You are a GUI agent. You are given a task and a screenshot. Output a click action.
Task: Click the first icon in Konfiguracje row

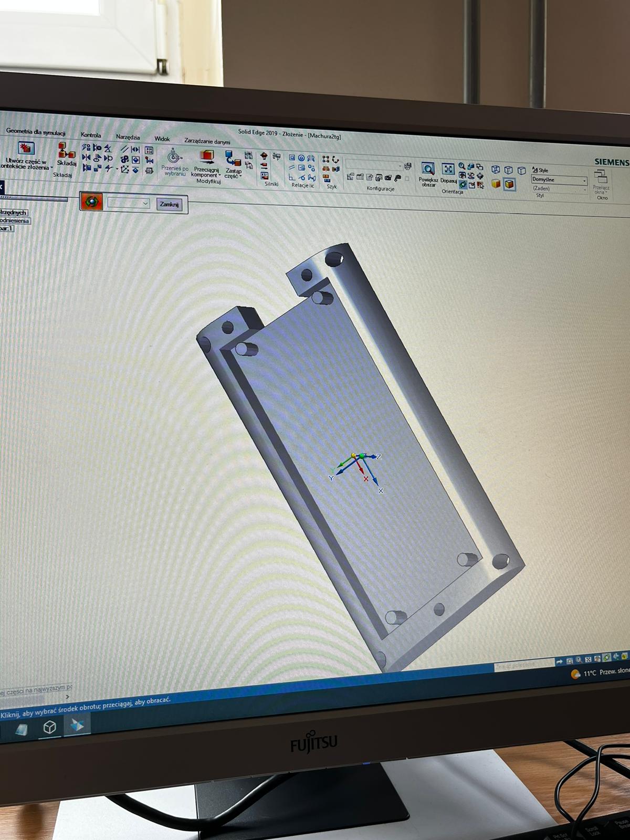351,177
